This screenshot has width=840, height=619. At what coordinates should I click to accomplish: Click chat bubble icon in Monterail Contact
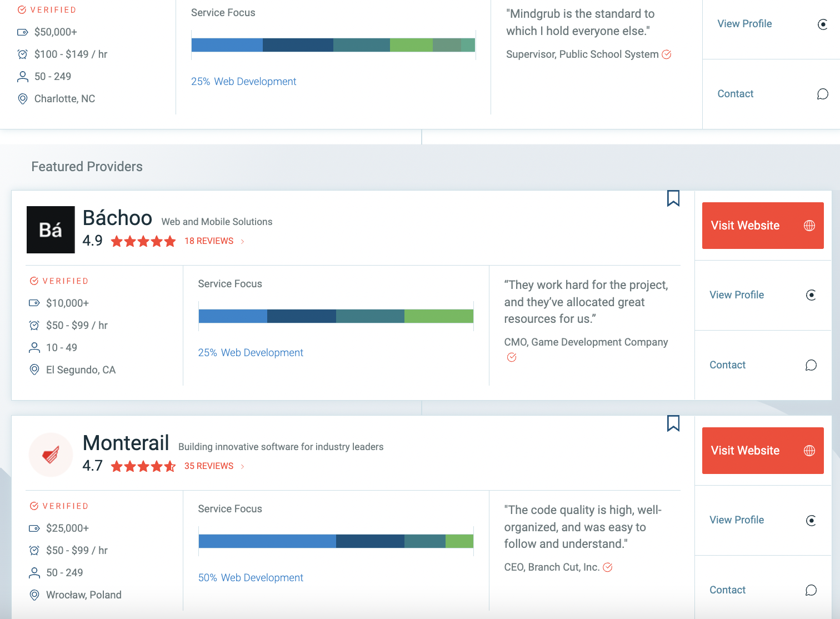pos(811,590)
